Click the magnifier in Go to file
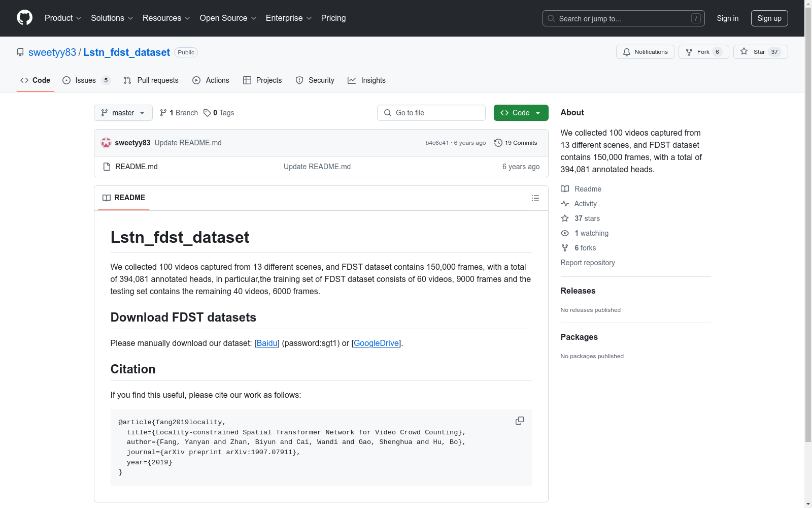Viewport: 812px width, 508px height. [x=388, y=113]
